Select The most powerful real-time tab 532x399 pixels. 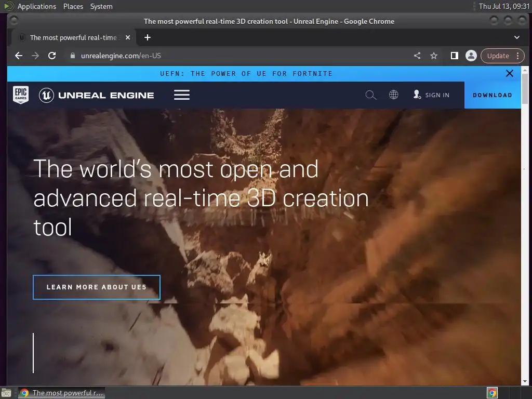[73, 37]
